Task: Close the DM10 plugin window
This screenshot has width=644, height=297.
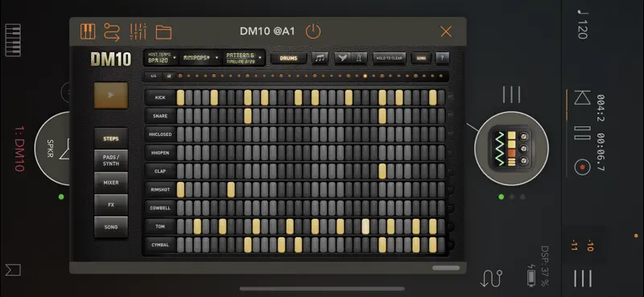Action: (446, 31)
